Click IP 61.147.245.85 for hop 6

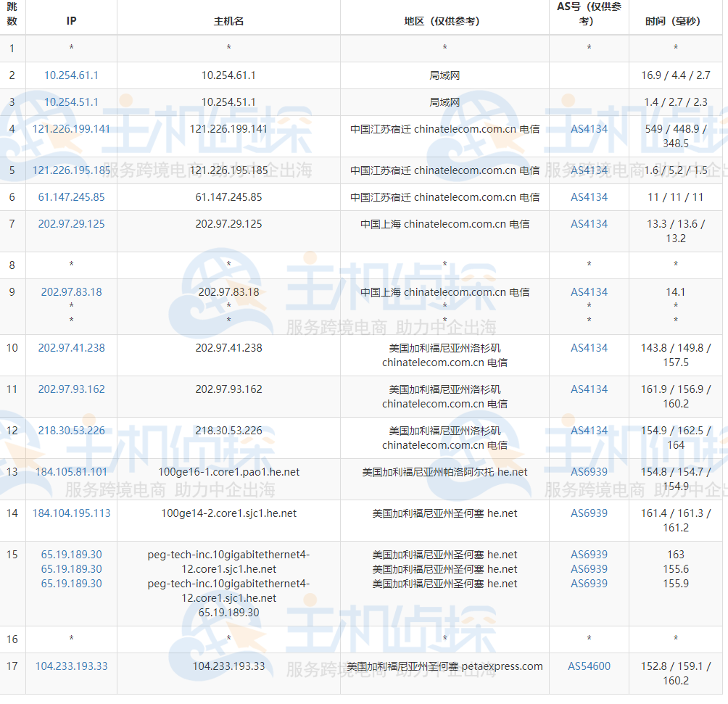click(70, 196)
